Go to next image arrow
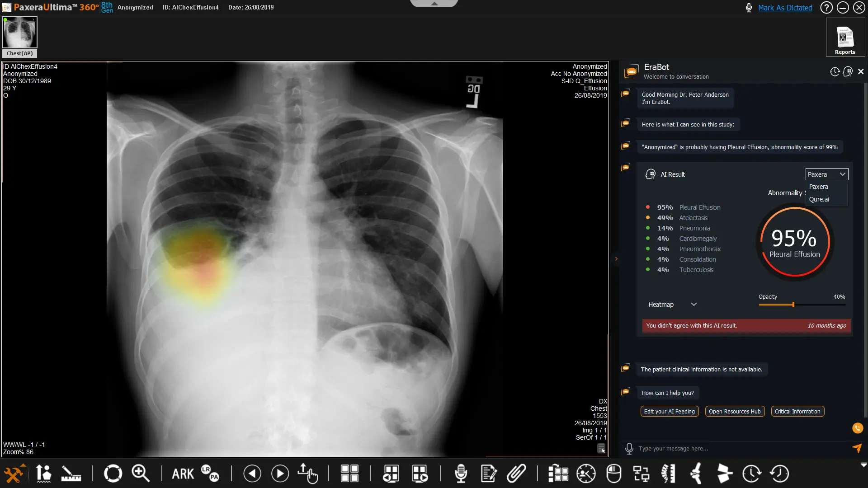868x488 pixels. (280, 474)
